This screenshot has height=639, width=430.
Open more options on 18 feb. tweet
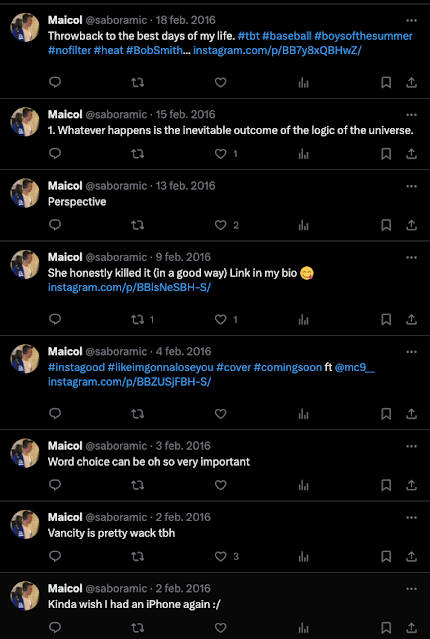coord(412,20)
